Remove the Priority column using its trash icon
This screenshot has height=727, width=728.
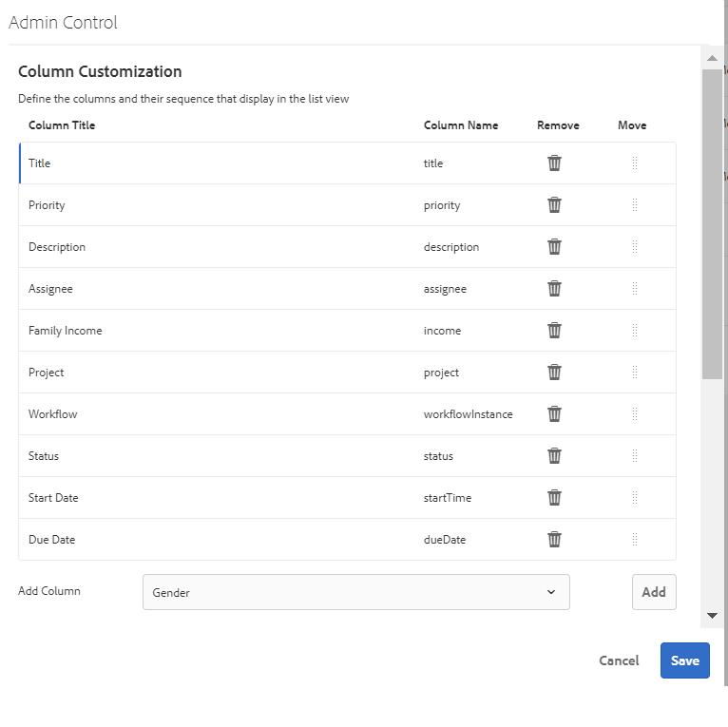click(x=554, y=205)
